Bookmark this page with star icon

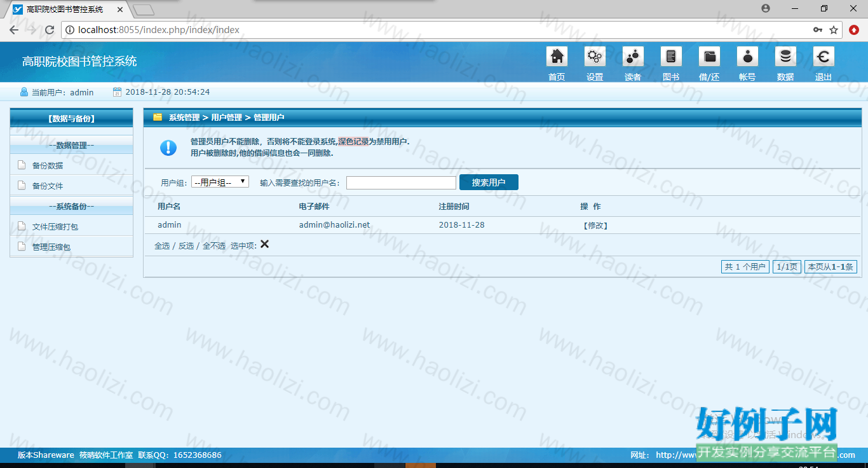pyautogui.click(x=834, y=30)
